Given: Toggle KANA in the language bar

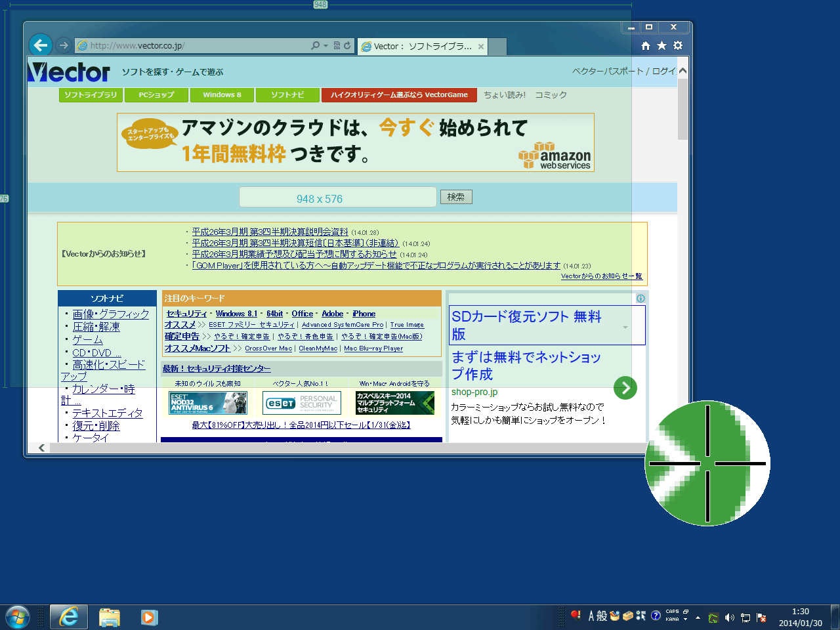Looking at the screenshot, I should click(x=672, y=619).
